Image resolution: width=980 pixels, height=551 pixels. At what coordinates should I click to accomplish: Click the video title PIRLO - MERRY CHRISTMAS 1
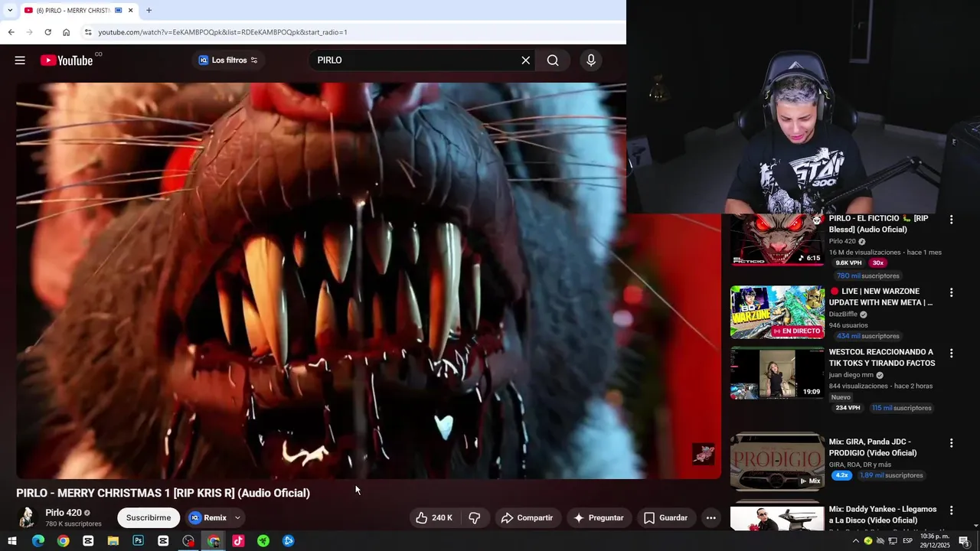point(163,494)
